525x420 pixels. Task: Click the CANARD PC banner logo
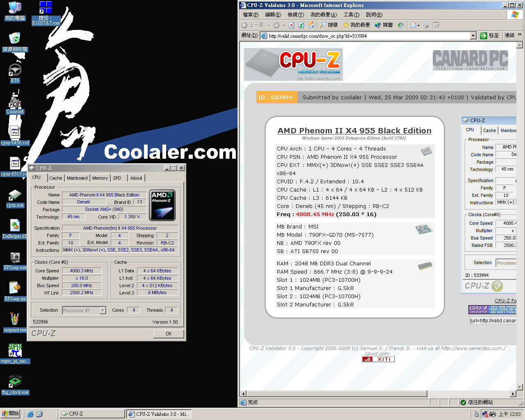coord(470,60)
